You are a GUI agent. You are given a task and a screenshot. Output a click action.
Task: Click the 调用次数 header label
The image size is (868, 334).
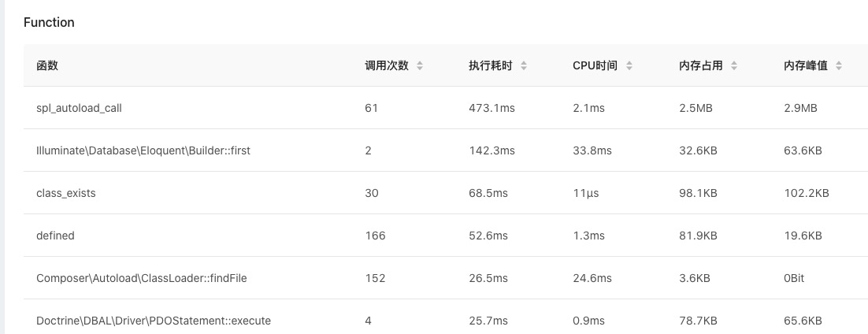pos(387,66)
